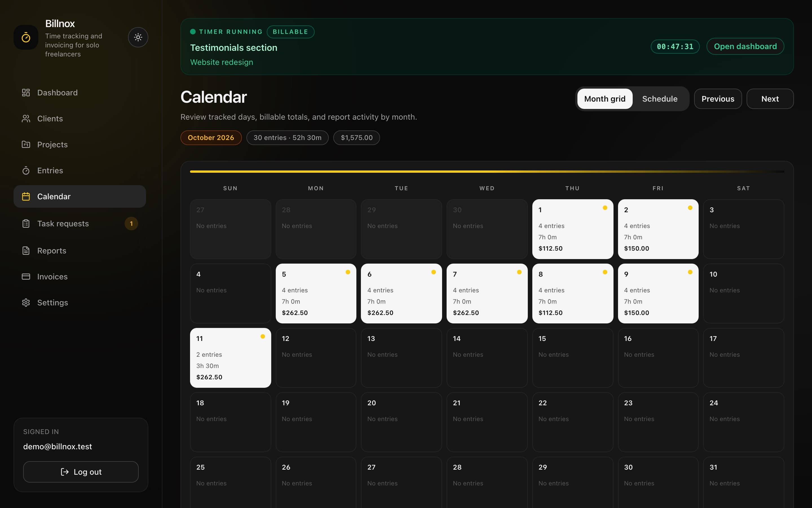Image resolution: width=812 pixels, height=508 pixels.
Task: Go to Reports page
Action: pyautogui.click(x=80, y=251)
